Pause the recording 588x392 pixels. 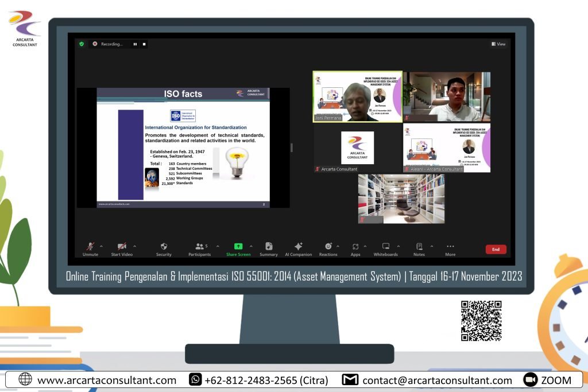point(136,44)
